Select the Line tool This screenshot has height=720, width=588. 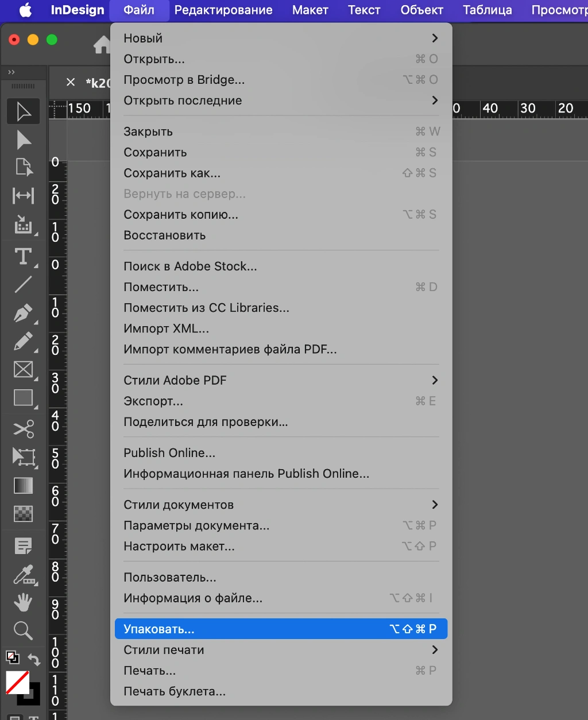click(24, 284)
